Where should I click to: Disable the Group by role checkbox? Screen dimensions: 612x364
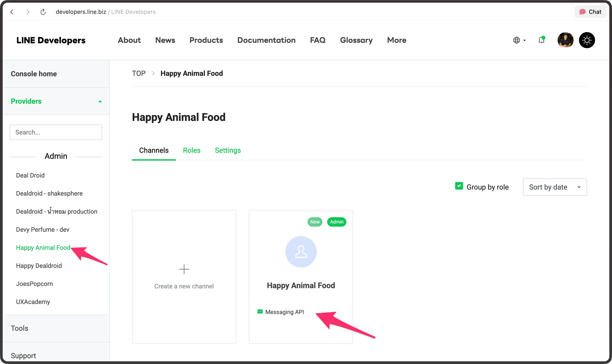click(x=459, y=186)
